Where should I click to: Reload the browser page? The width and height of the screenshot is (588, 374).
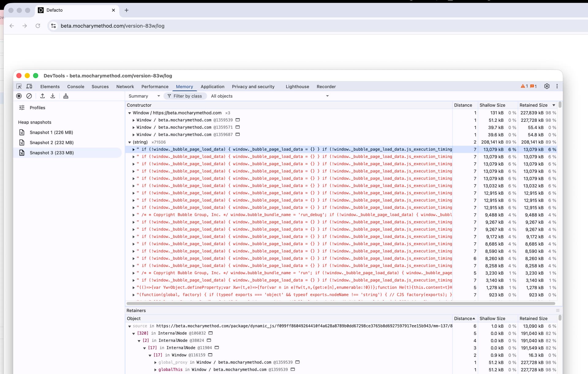[38, 26]
